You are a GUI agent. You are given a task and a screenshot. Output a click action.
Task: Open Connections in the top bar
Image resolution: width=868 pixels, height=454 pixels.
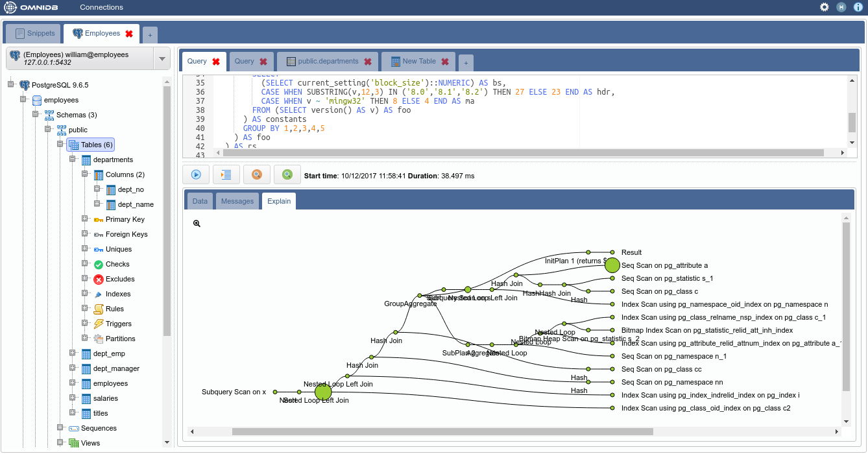tap(101, 7)
